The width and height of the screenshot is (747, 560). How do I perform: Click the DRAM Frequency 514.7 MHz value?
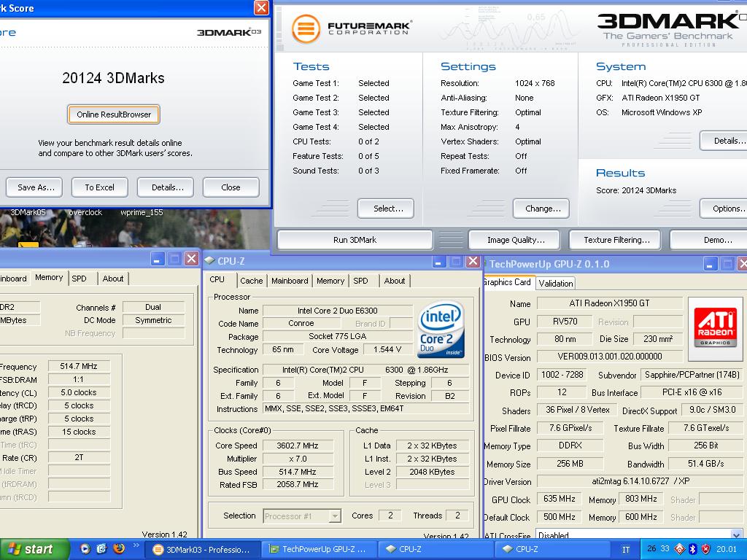79,366
